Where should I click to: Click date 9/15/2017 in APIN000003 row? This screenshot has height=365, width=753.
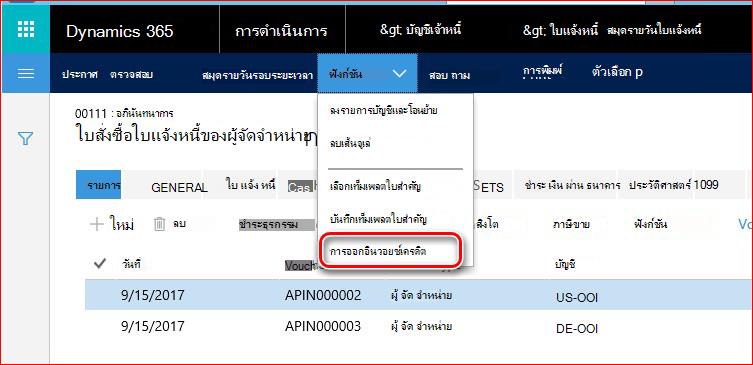coord(153,326)
